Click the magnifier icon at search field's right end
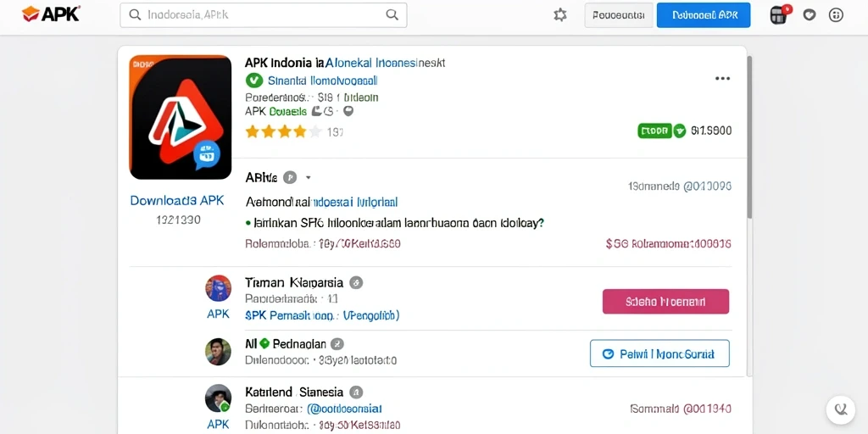The image size is (868, 434). tap(392, 15)
